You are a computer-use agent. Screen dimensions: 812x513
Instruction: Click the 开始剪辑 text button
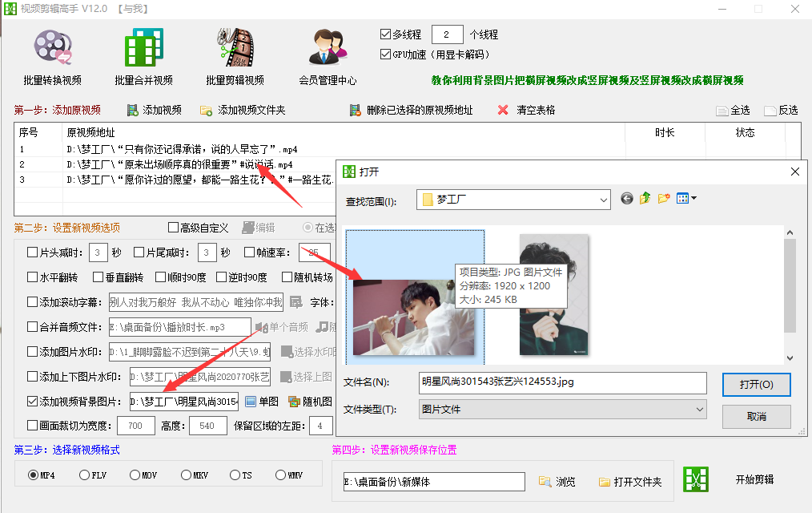(754, 480)
